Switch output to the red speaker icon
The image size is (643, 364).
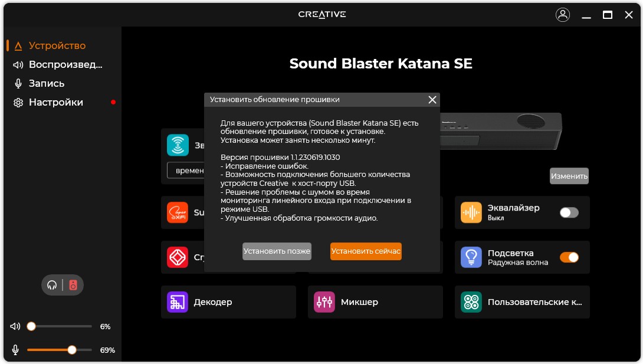tap(73, 285)
